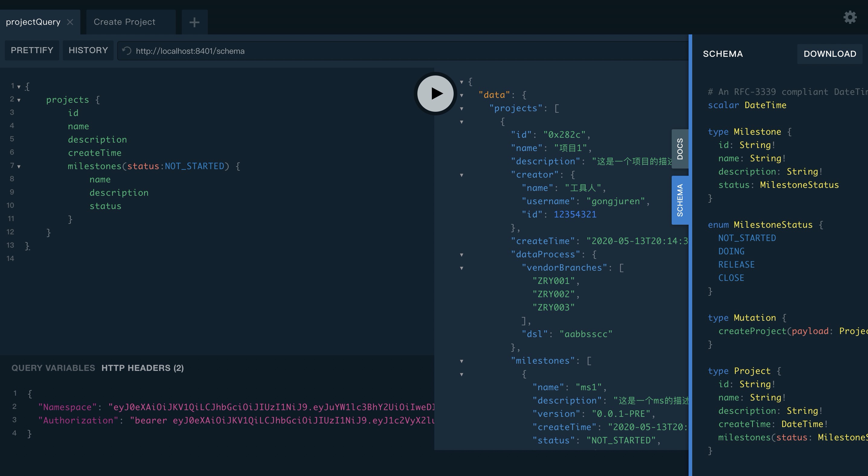Toggle the SCHEMA side tab

click(x=680, y=200)
